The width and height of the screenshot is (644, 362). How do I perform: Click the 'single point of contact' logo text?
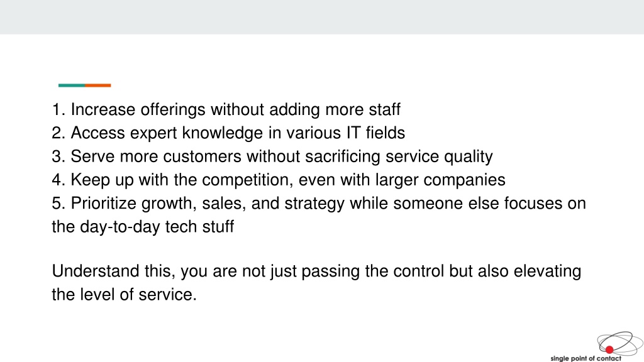586,358
